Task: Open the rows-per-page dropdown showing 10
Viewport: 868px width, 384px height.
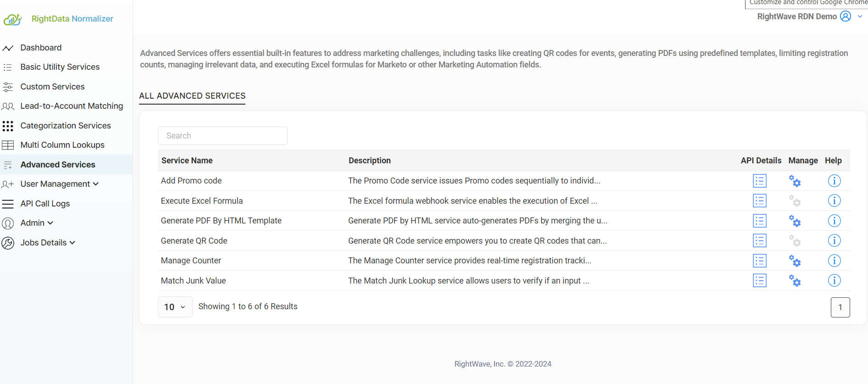Action: 175,307
